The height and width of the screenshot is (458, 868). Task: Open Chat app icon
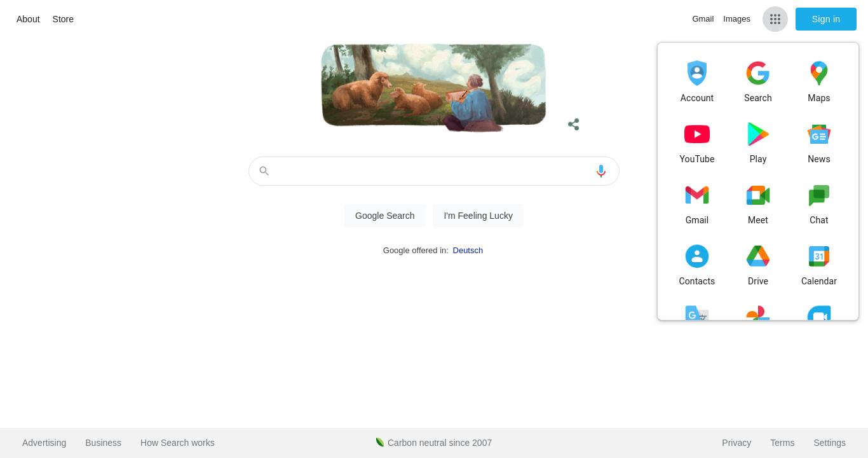point(819,204)
